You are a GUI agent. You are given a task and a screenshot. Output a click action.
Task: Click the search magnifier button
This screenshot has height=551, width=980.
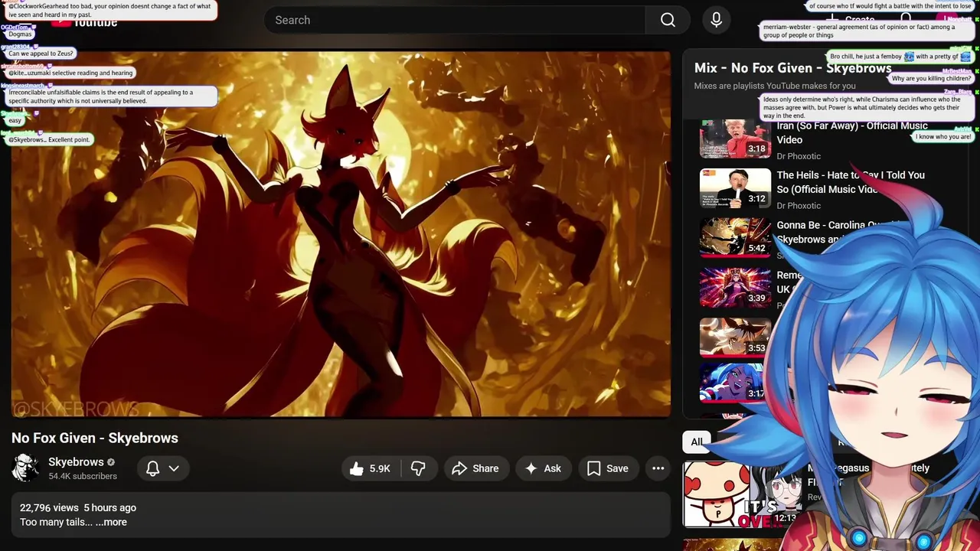tap(668, 20)
